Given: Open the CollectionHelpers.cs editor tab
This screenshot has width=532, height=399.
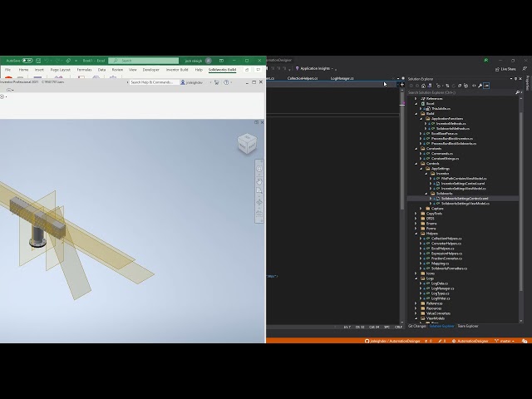Looking at the screenshot, I should [303, 78].
